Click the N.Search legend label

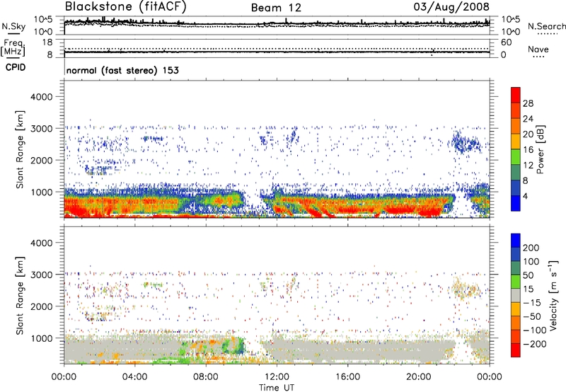546,26
